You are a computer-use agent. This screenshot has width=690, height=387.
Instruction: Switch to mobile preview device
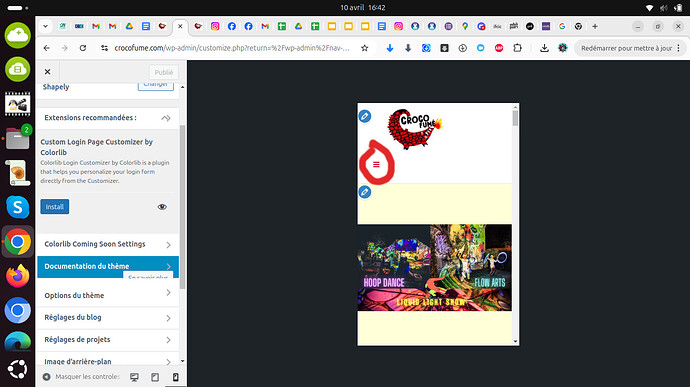tap(176, 377)
